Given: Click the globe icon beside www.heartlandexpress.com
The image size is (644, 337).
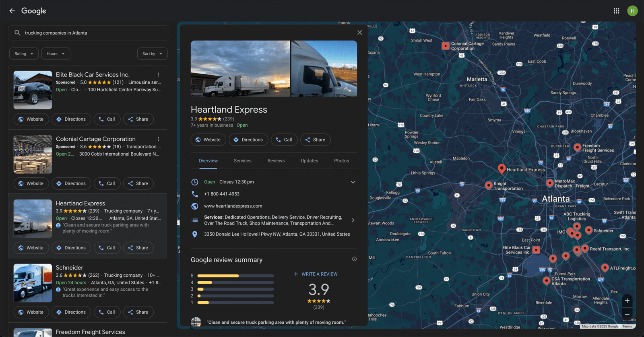Looking at the screenshot, I should click(x=195, y=206).
